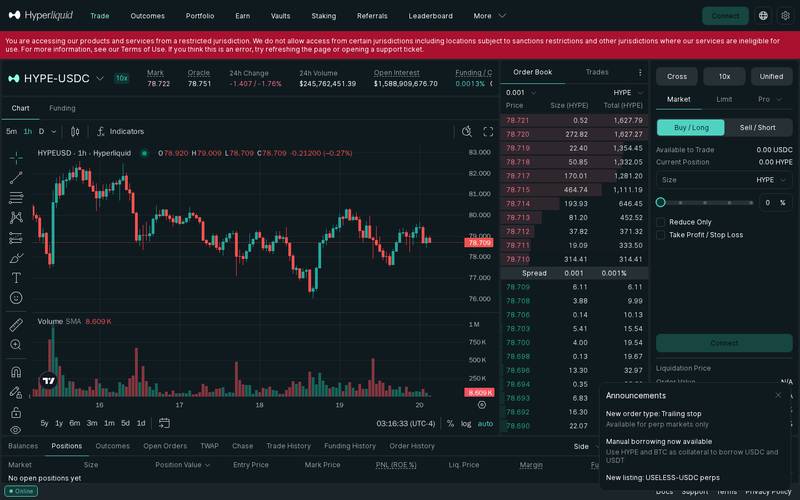Click the TradingView logo on chart
The image size is (800, 500).
click(x=48, y=380)
